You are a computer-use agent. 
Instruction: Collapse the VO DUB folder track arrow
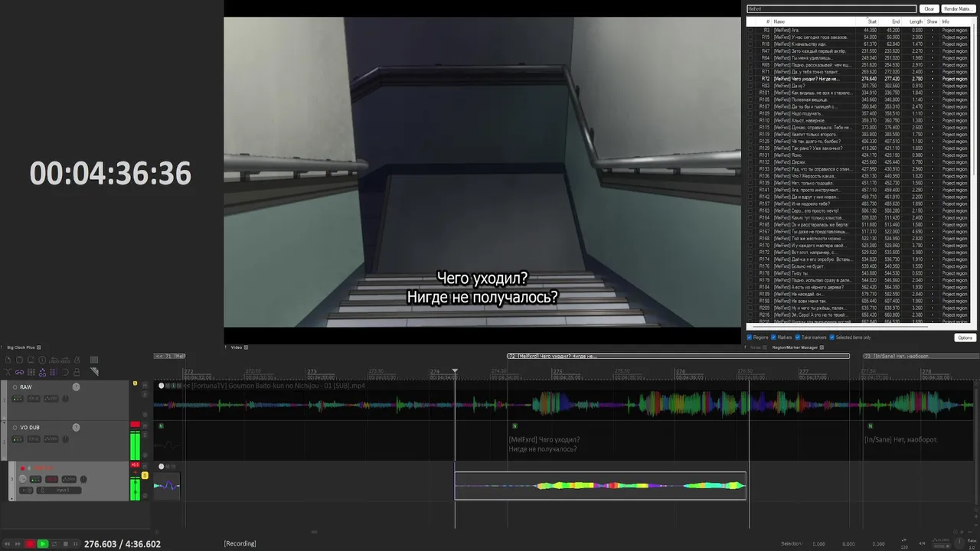pyautogui.click(x=4, y=422)
